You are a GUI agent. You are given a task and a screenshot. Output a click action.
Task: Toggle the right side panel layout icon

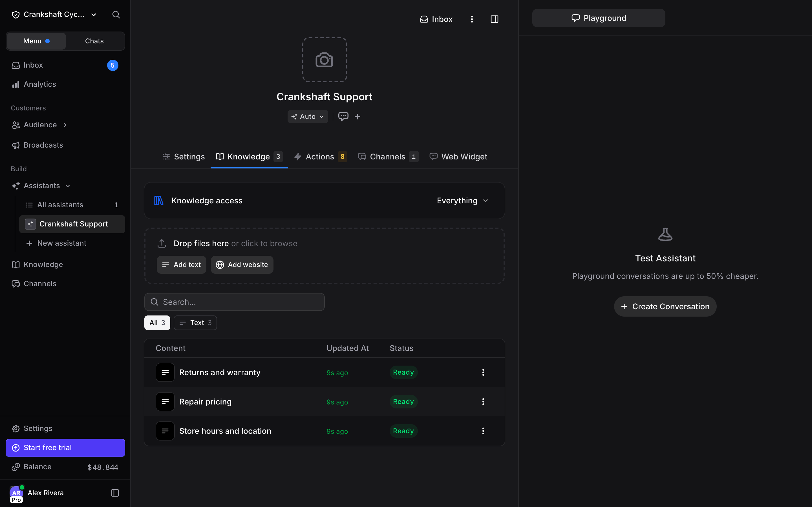pyautogui.click(x=494, y=19)
